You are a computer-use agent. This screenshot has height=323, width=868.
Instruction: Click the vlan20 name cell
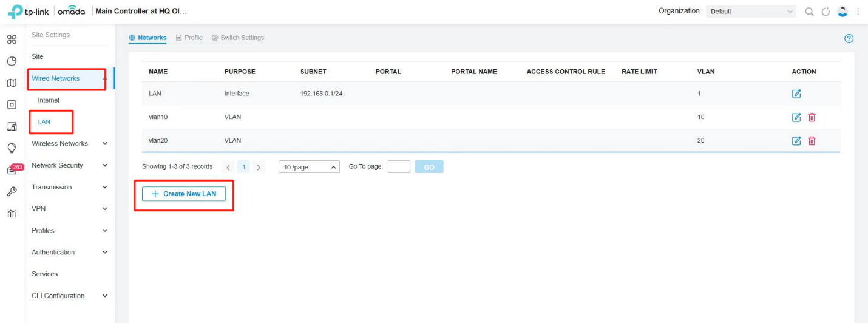point(158,141)
